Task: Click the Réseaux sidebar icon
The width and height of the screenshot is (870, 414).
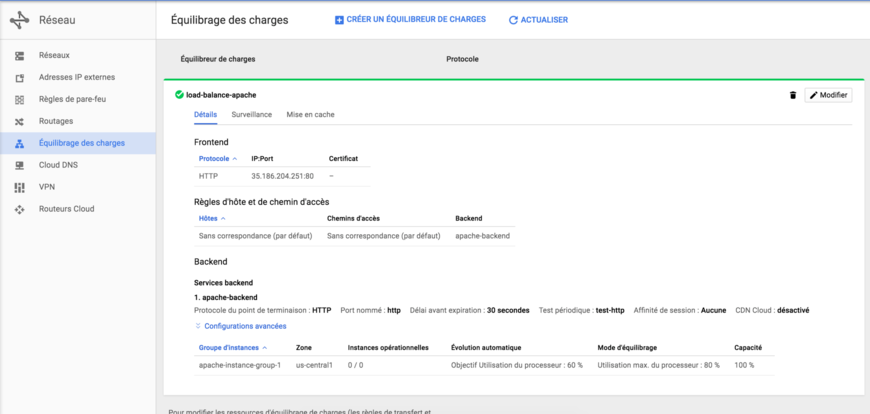Action: coord(19,55)
